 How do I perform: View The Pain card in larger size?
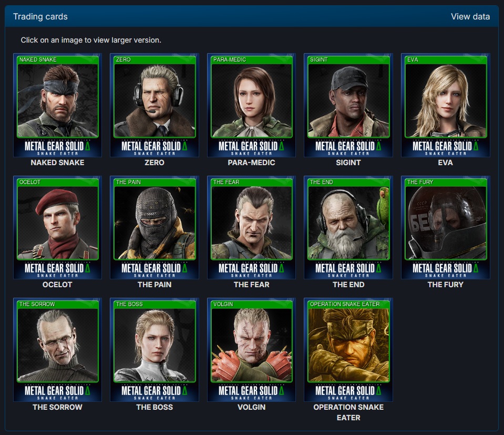point(155,227)
